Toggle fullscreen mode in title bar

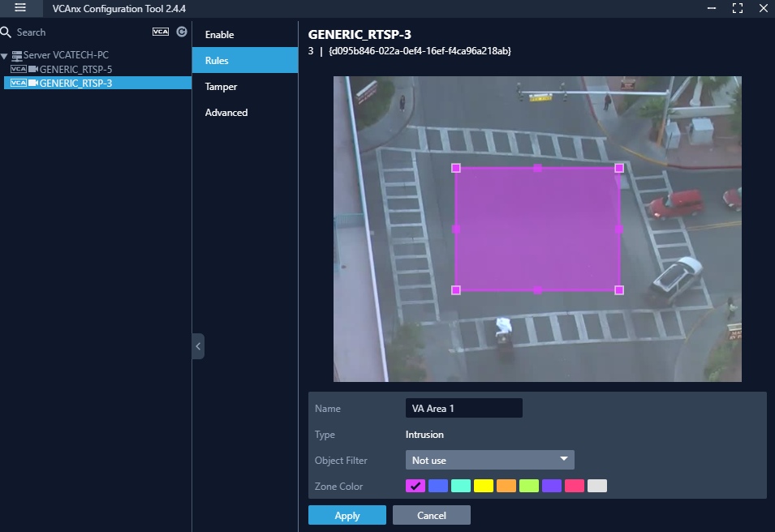point(738,8)
